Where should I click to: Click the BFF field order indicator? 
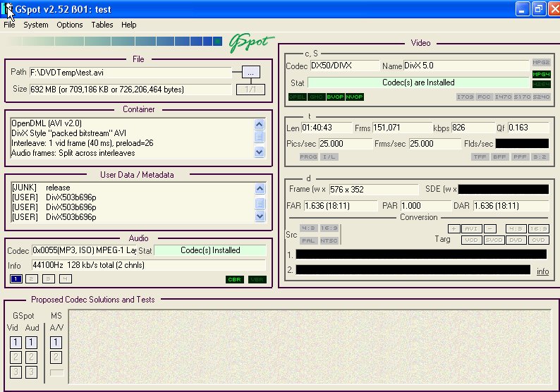point(499,157)
